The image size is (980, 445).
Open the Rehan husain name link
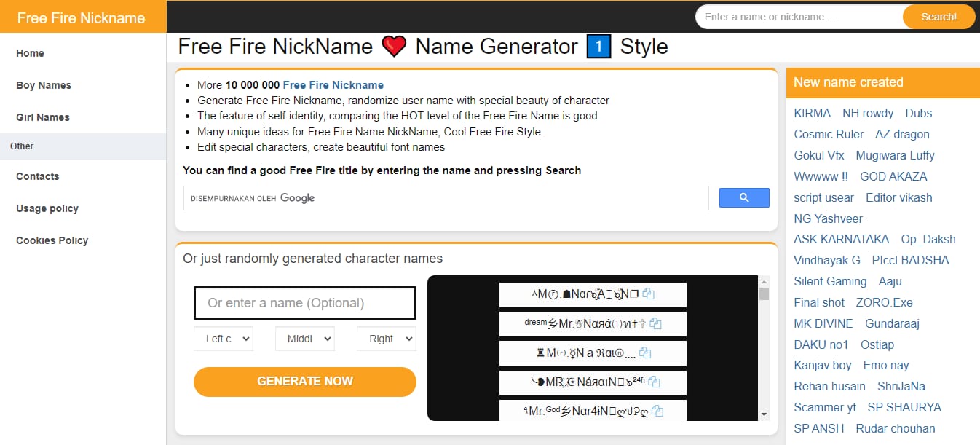click(830, 387)
